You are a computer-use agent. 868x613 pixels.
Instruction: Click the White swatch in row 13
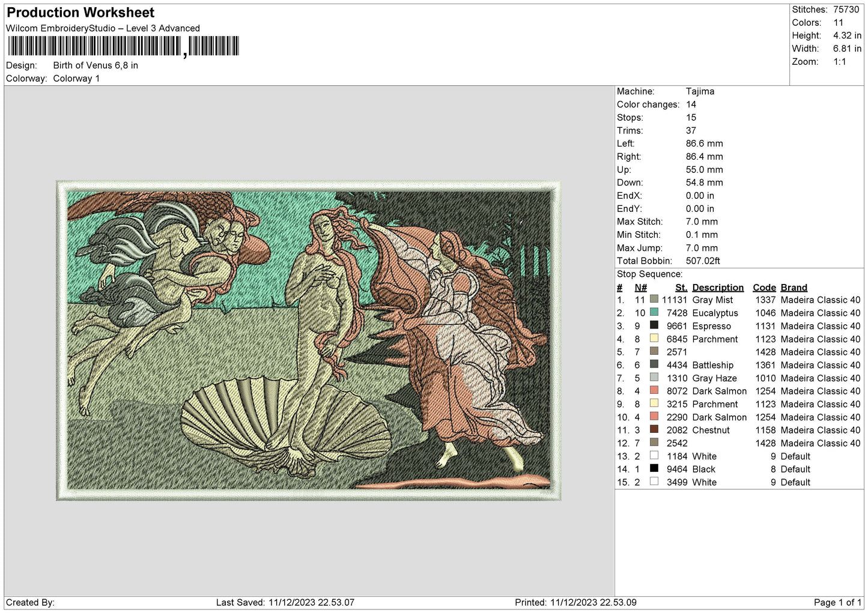654,456
